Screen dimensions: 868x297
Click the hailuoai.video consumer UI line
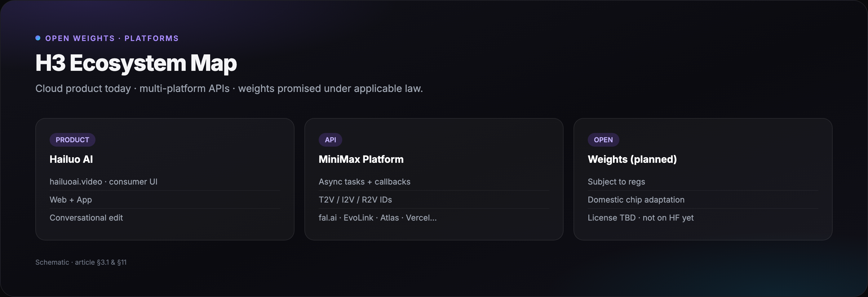pyautogui.click(x=165, y=181)
